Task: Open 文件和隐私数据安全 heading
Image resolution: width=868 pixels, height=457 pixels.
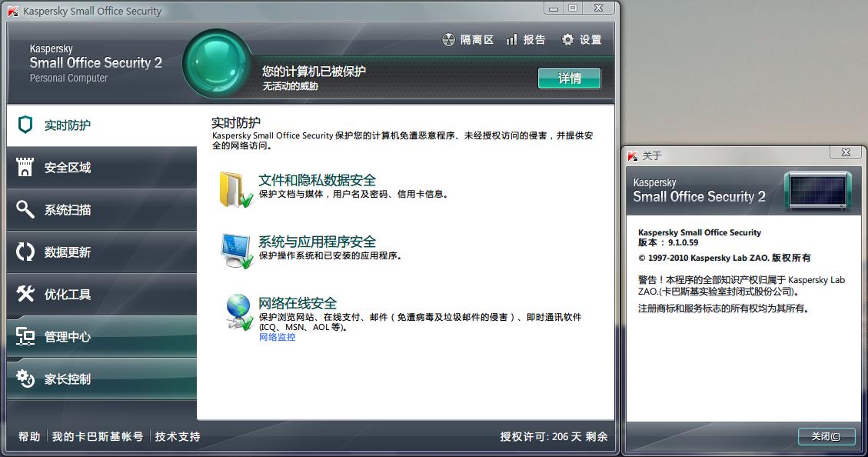Action: click(318, 180)
